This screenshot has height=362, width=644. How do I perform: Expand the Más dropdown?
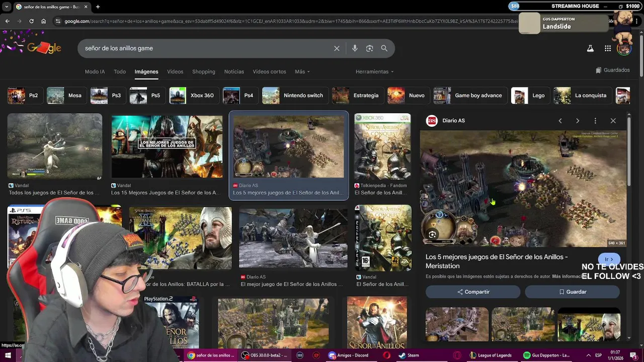[x=302, y=72]
